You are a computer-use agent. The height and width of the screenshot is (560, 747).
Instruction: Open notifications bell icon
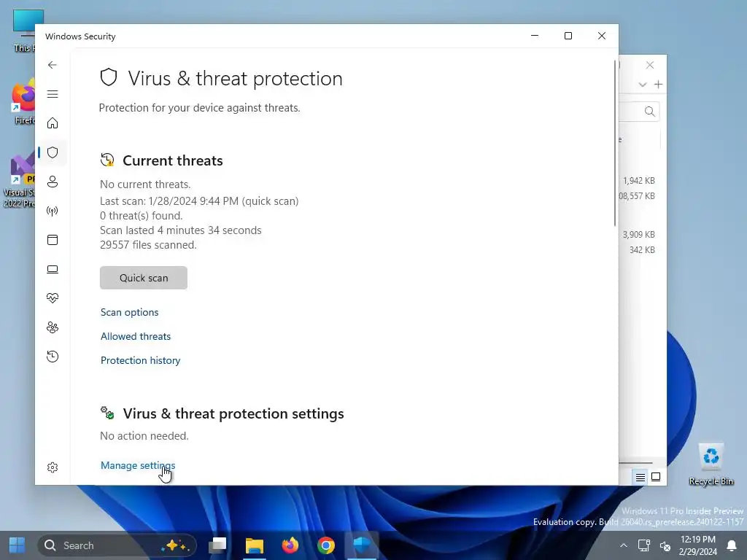732,545
